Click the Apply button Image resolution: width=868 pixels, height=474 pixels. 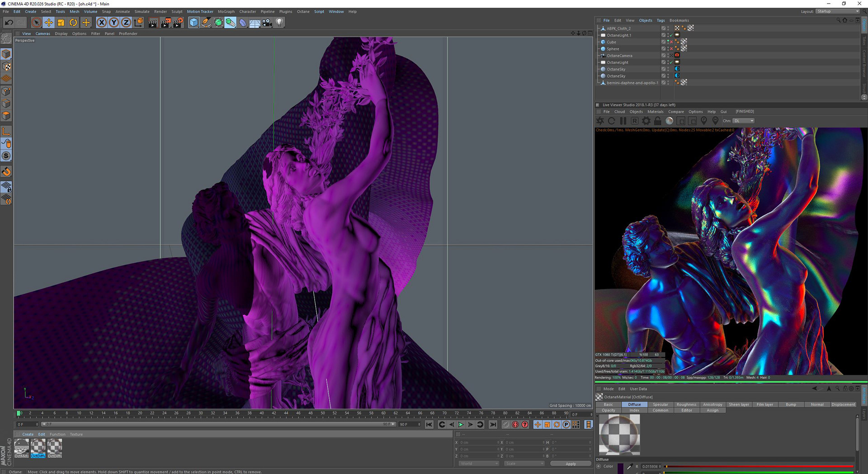[x=571, y=464]
